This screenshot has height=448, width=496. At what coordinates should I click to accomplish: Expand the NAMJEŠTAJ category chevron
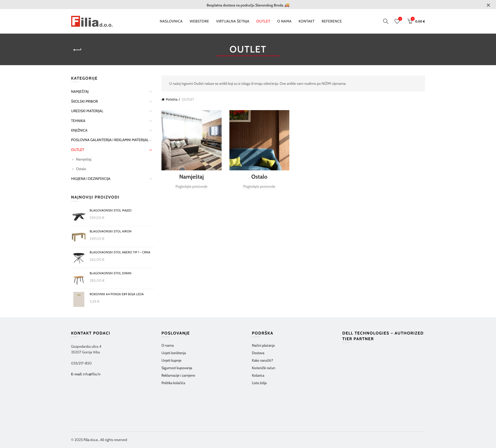coord(151,92)
